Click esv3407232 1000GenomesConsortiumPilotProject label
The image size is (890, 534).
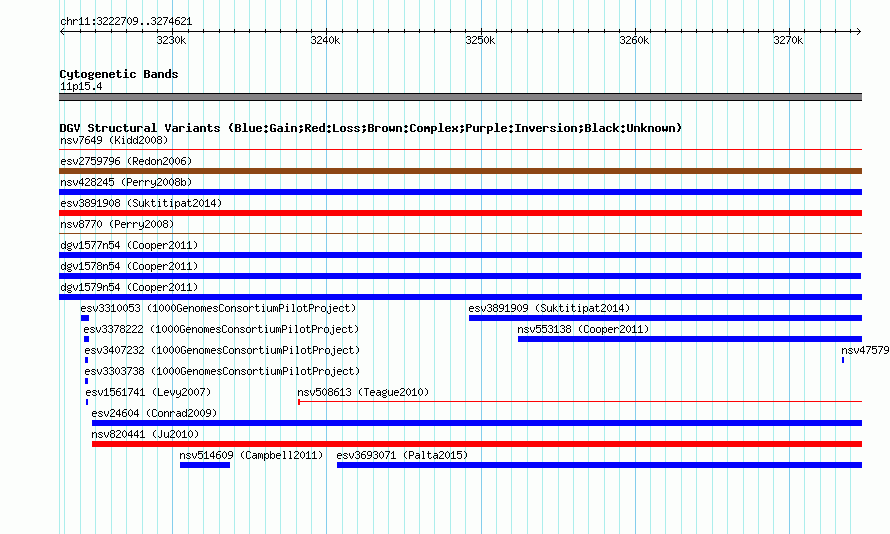pyautogui.click(x=222, y=350)
